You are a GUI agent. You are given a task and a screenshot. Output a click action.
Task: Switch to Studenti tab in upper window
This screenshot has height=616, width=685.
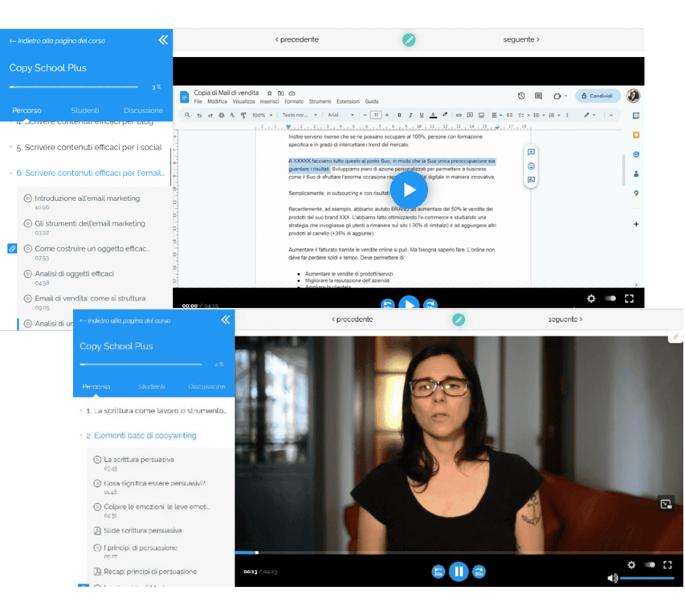85,111
